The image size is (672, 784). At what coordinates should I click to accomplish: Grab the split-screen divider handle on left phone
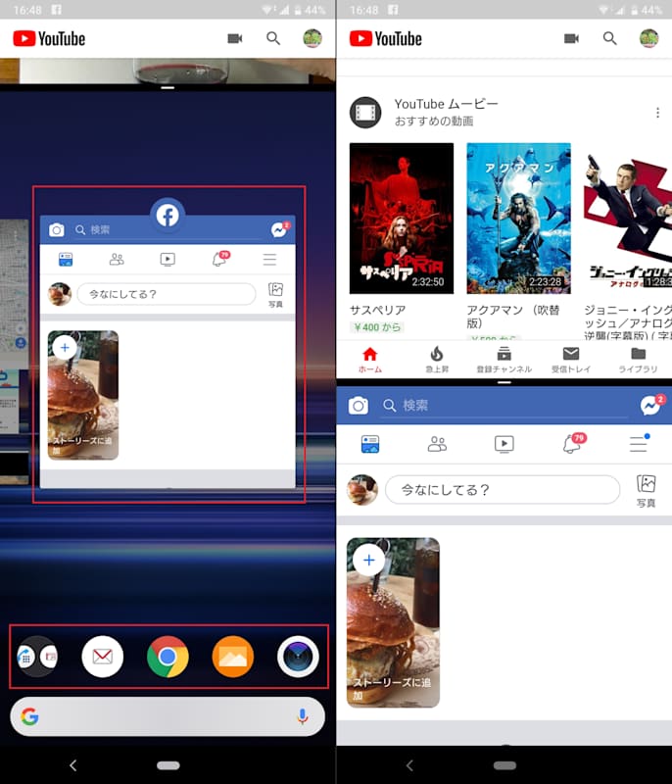168,88
